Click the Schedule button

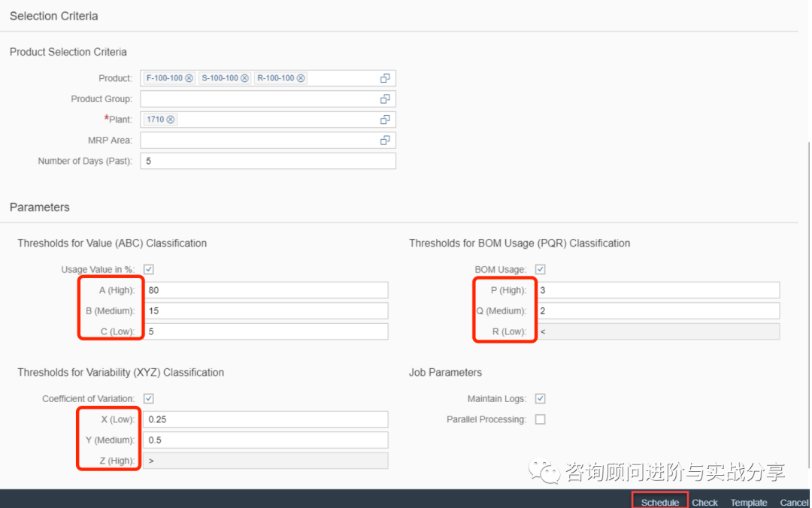(659, 500)
